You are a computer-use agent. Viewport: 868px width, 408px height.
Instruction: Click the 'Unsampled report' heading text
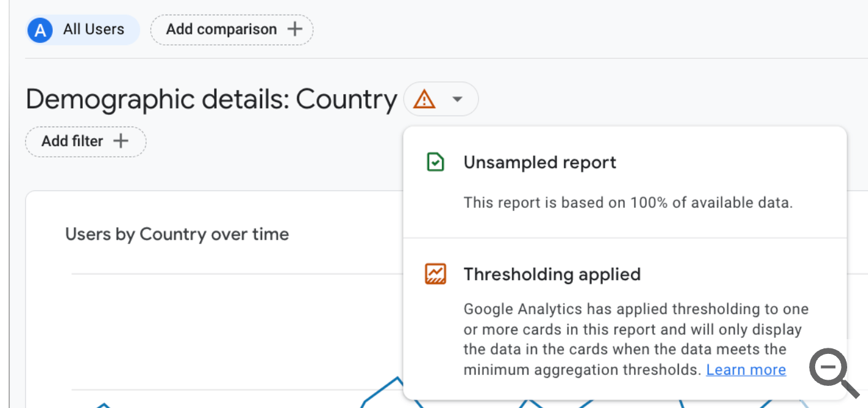click(540, 163)
